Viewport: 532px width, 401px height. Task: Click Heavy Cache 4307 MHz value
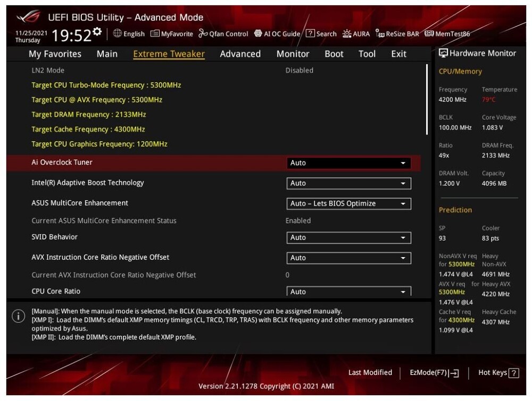(x=496, y=322)
